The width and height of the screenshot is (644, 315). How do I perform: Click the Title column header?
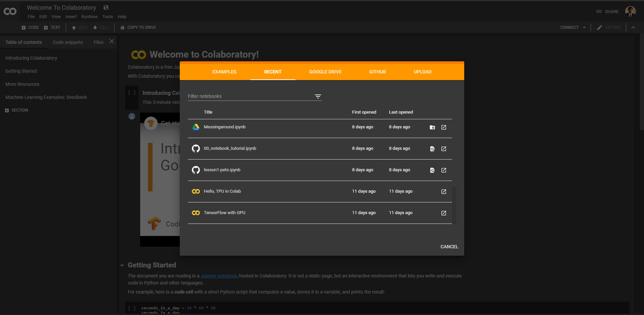208,112
